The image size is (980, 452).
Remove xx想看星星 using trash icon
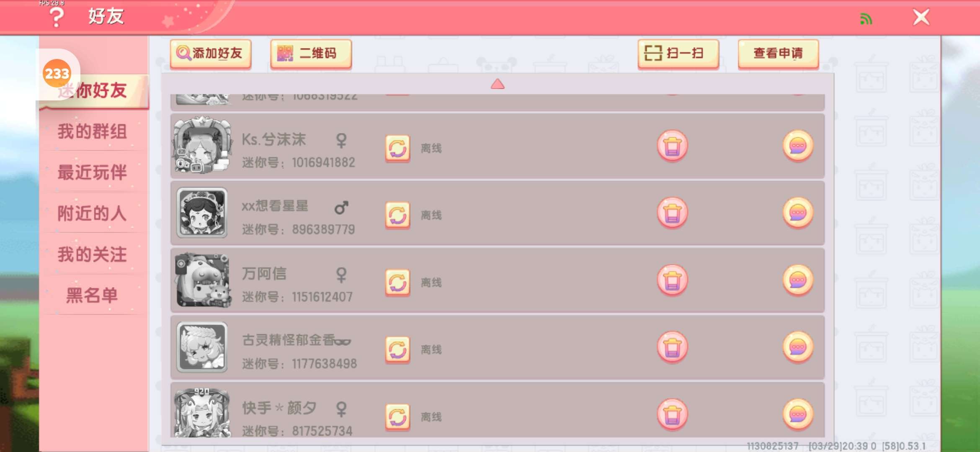(x=672, y=213)
